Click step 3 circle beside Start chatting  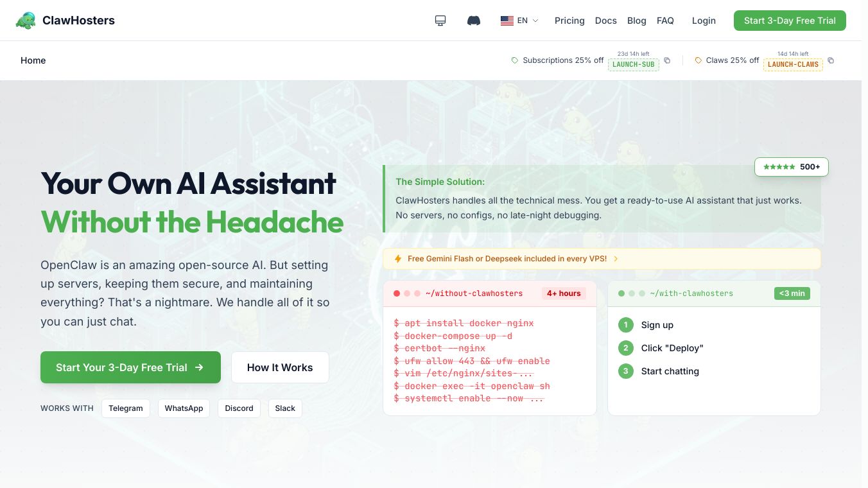coord(626,371)
